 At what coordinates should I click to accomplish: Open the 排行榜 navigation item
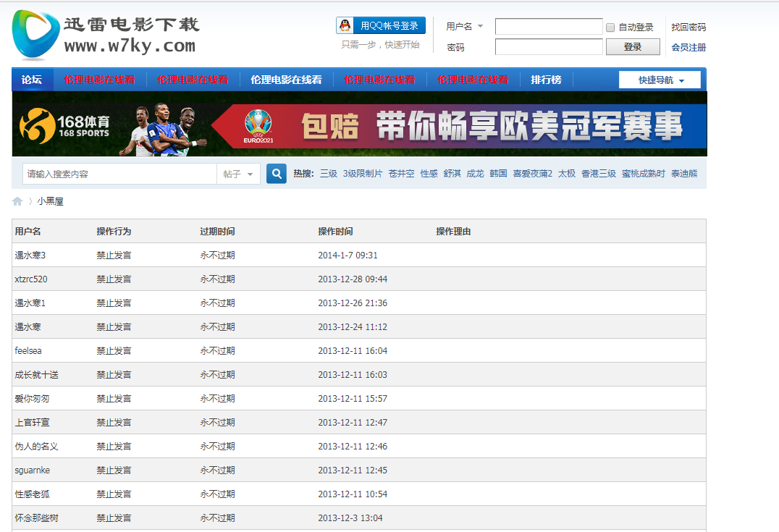[546, 80]
